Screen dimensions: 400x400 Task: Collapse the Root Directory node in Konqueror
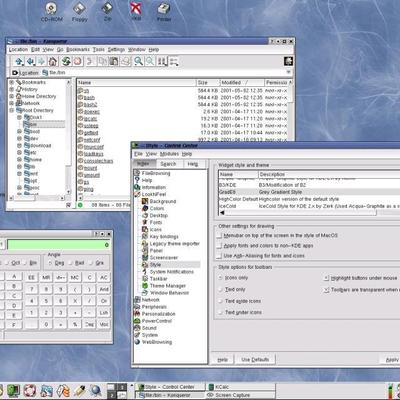tap(12, 110)
